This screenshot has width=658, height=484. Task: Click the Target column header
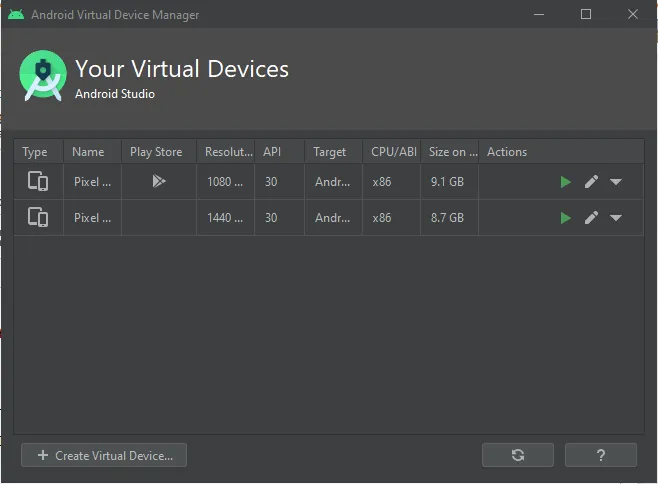click(x=330, y=152)
